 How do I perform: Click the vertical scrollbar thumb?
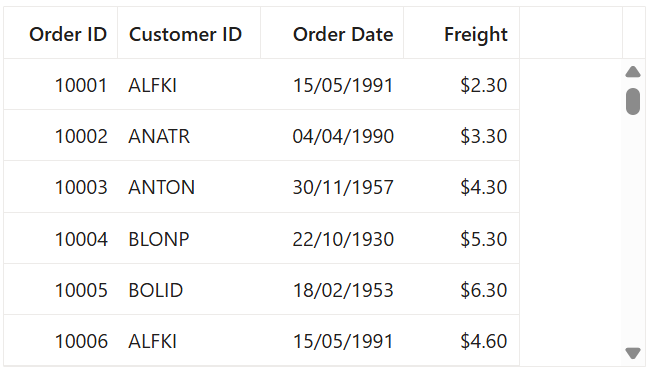click(633, 101)
